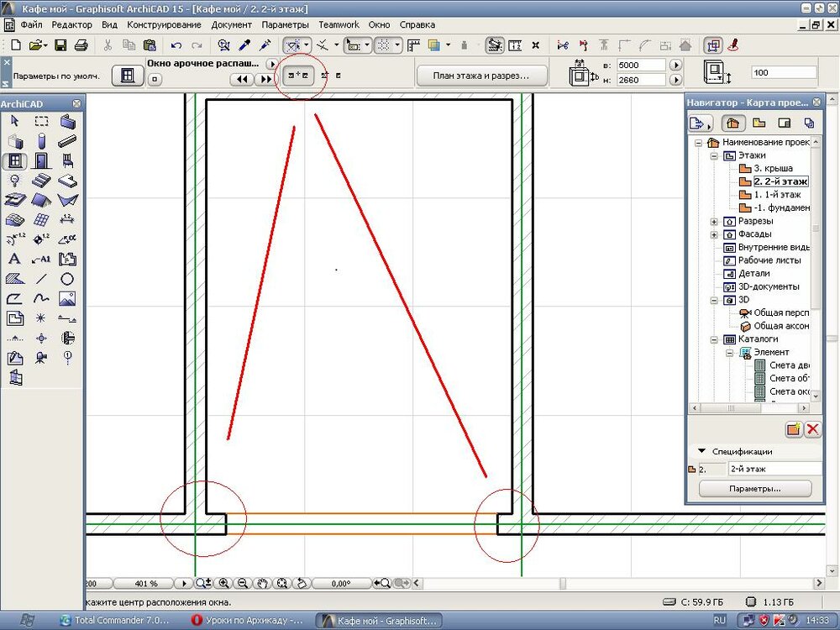Activate the Circle drawing tool

(x=67, y=279)
